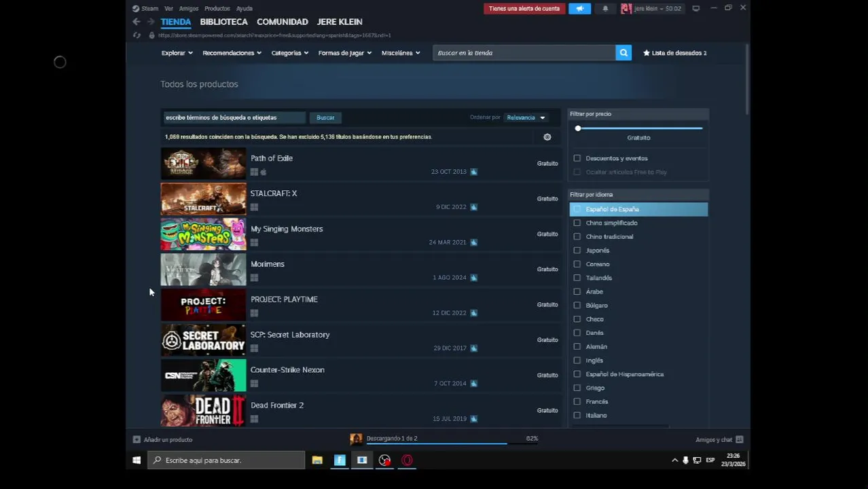Screen dimensions: 868x489
Task: Check Alemán language filter
Action: pyautogui.click(x=577, y=346)
